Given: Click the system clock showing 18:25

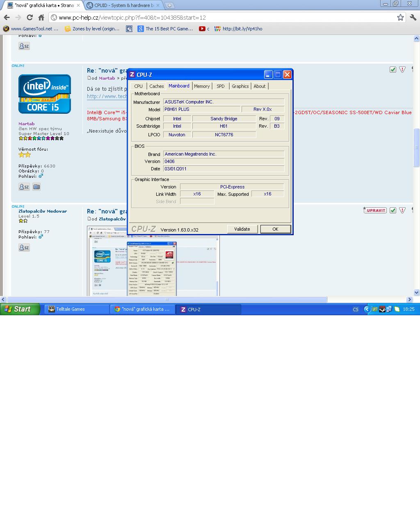Looking at the screenshot, I should 409,309.
